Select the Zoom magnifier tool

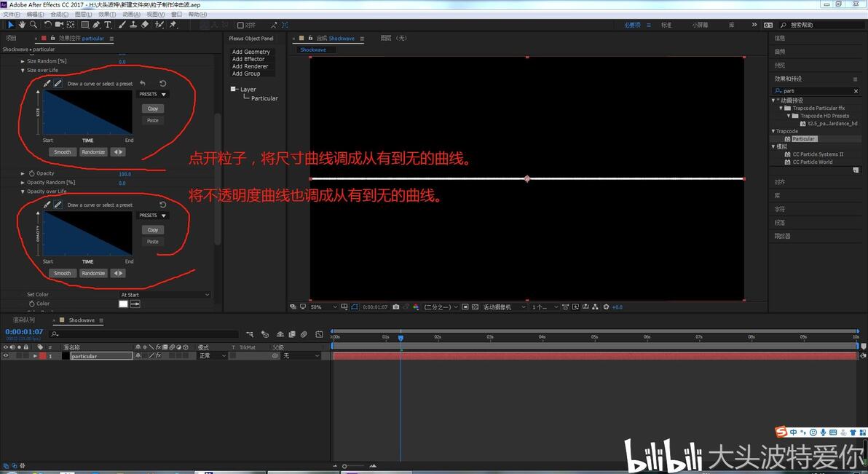(33, 24)
